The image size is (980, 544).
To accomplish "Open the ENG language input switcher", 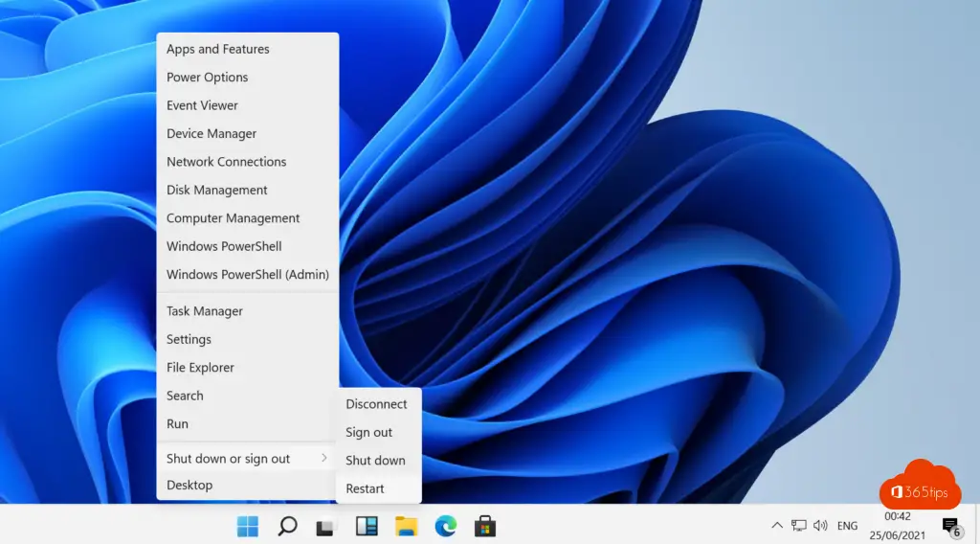I will 847,526.
